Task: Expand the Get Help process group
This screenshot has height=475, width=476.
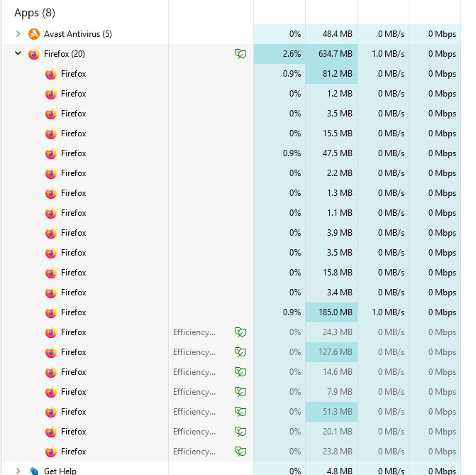Action: click(18, 471)
